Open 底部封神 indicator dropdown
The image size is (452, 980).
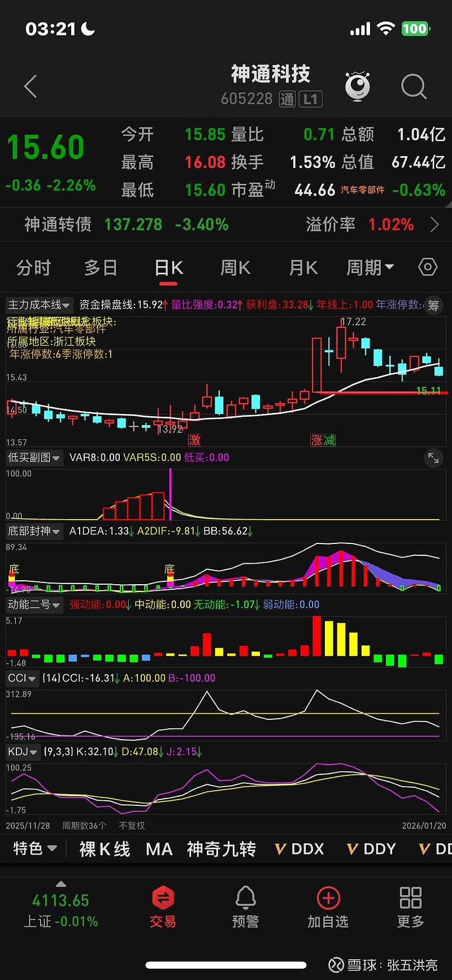(x=34, y=531)
